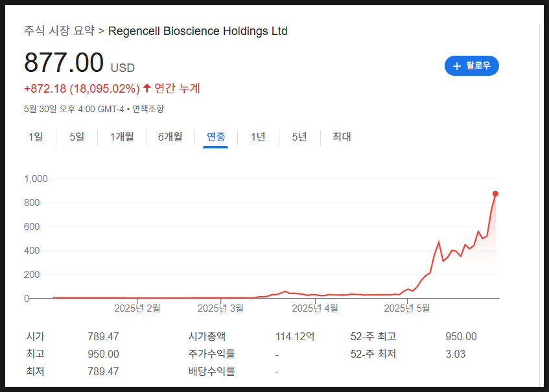Open the 면책조항 disclaimer link

pyautogui.click(x=148, y=109)
